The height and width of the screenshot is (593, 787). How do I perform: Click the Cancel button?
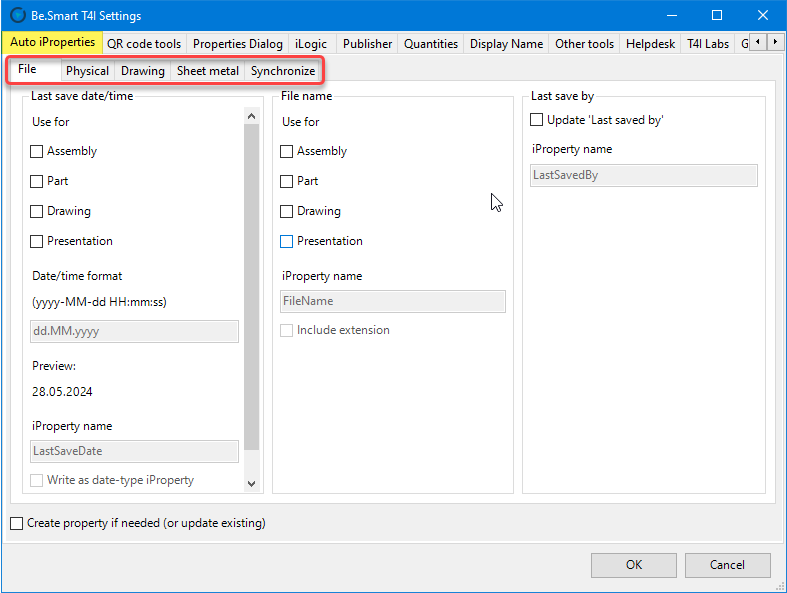pos(727,565)
